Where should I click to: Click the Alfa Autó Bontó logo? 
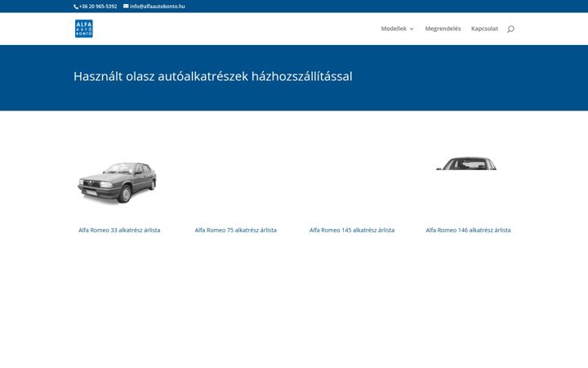pyautogui.click(x=83, y=29)
